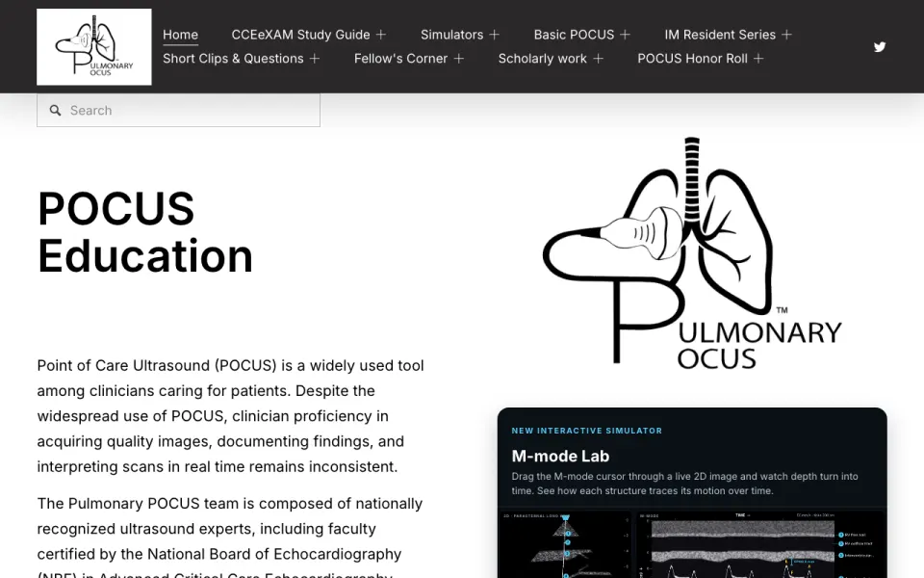Expand the IM Resident Series plus
The height and width of the screenshot is (578, 924).
click(x=786, y=35)
